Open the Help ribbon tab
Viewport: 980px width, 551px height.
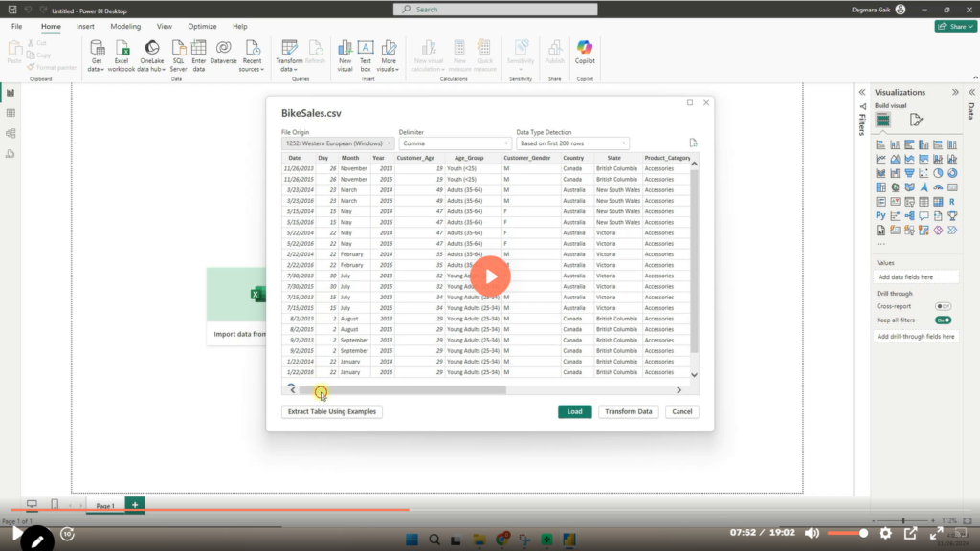(x=240, y=26)
